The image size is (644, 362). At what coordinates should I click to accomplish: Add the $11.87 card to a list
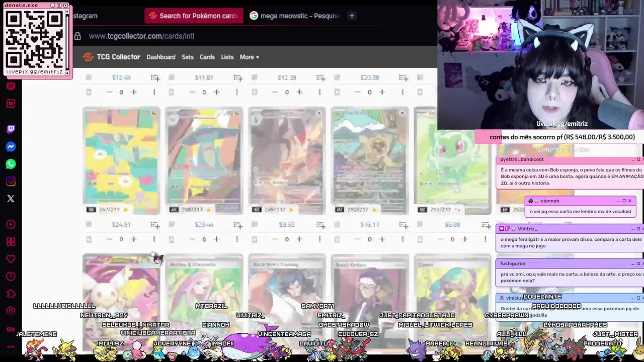click(238, 77)
